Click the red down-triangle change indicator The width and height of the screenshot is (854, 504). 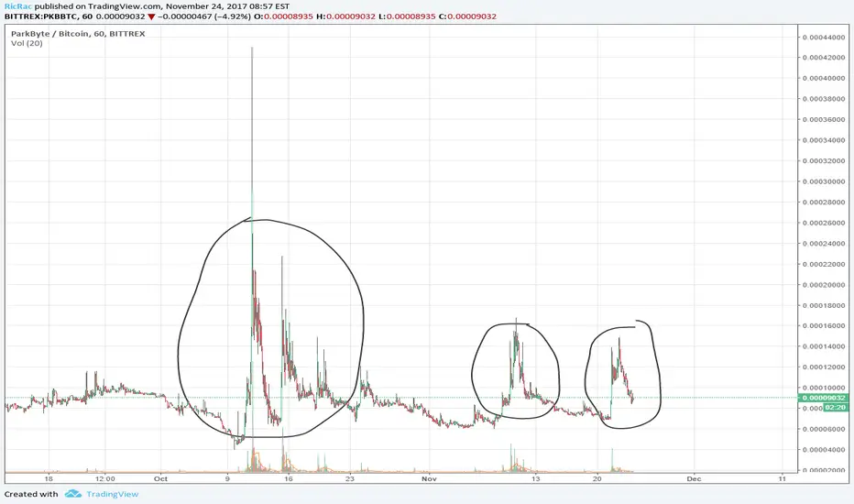pyautogui.click(x=151, y=16)
